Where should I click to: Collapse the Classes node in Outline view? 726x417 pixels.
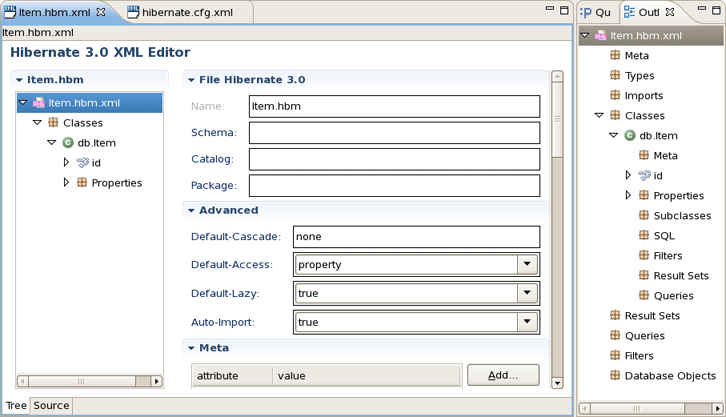point(599,116)
